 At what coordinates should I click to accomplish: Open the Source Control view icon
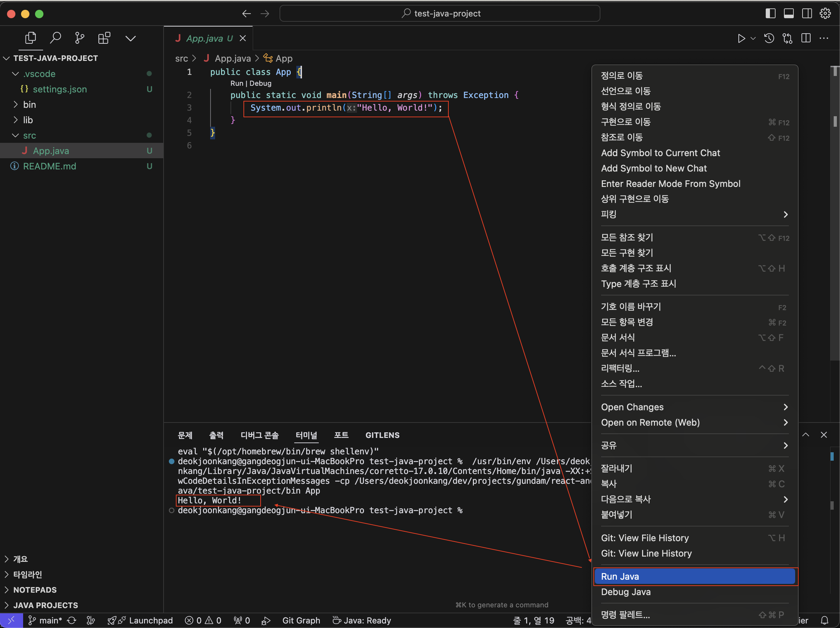click(80, 38)
